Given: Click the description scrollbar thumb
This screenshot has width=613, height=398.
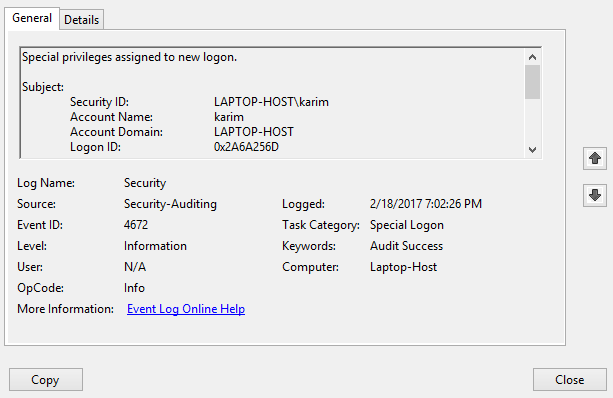Looking at the screenshot, I should (x=532, y=82).
